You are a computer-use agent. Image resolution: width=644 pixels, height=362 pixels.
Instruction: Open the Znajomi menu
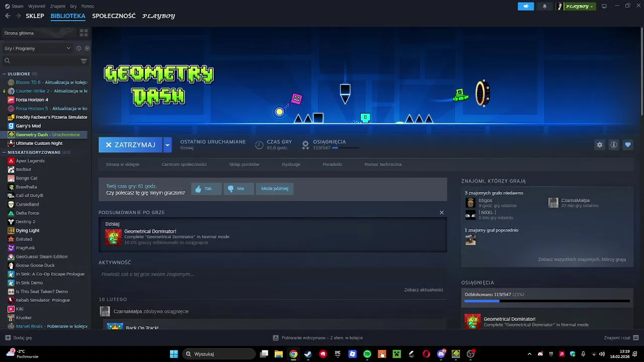[58, 6]
